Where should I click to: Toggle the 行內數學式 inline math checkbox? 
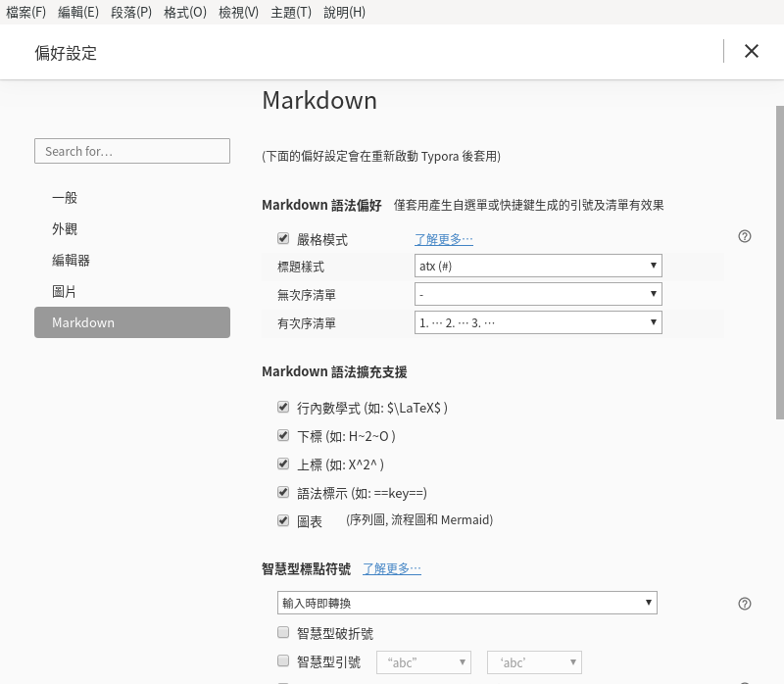[x=283, y=407]
